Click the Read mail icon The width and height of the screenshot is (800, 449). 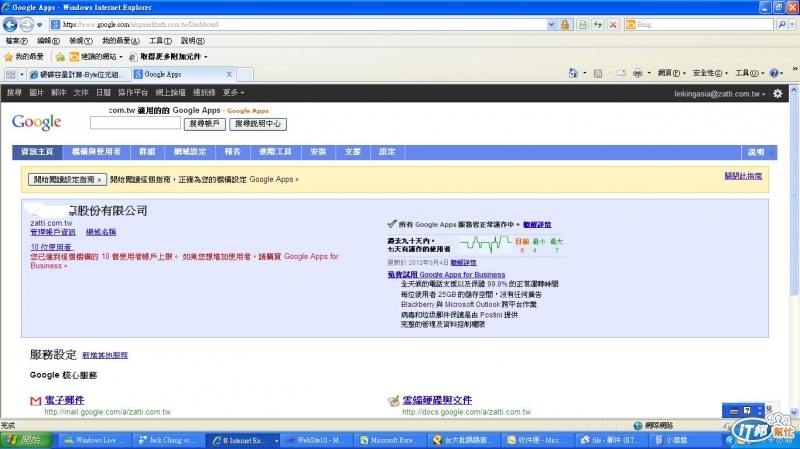(x=621, y=73)
